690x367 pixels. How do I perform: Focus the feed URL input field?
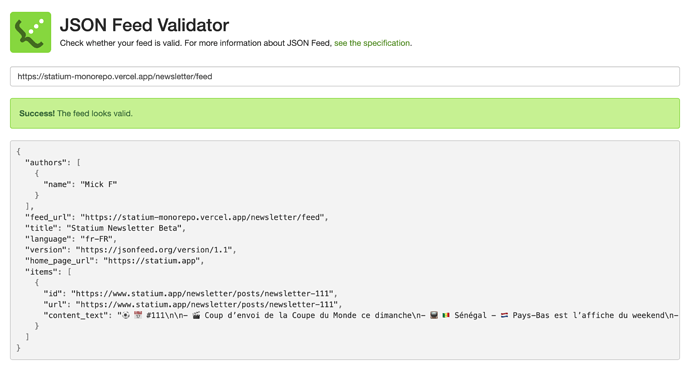345,77
